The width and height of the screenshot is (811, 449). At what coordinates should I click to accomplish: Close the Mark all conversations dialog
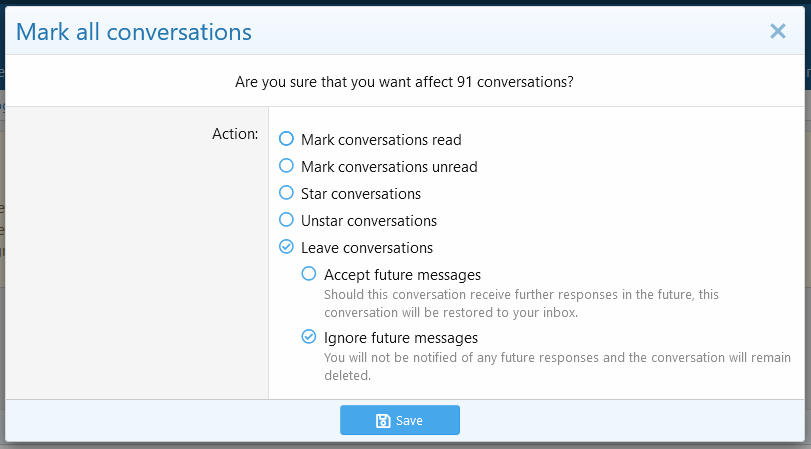click(778, 31)
